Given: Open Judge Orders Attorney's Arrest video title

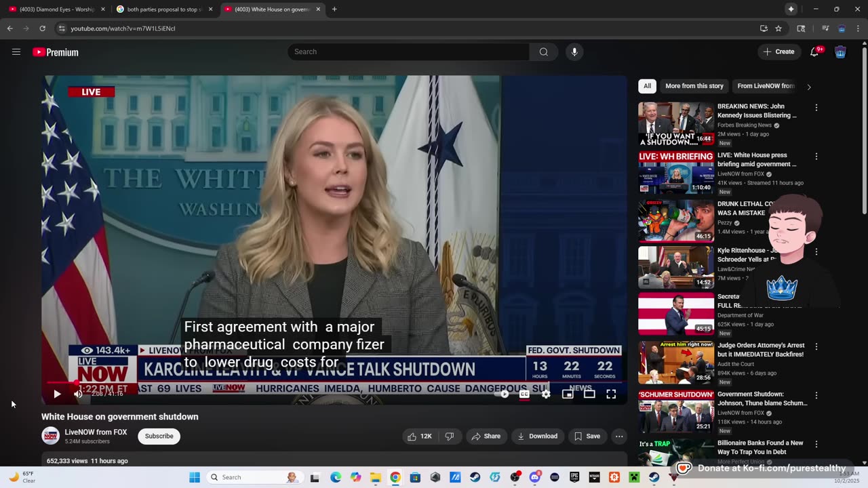Looking at the screenshot, I should click(761, 350).
